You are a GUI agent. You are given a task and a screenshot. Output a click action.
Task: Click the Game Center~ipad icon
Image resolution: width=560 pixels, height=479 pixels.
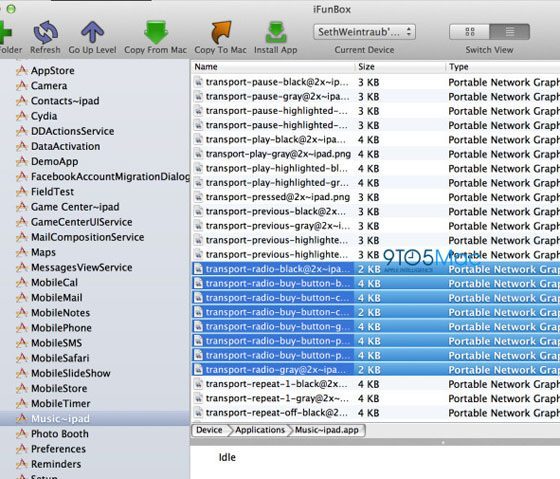(x=22, y=206)
